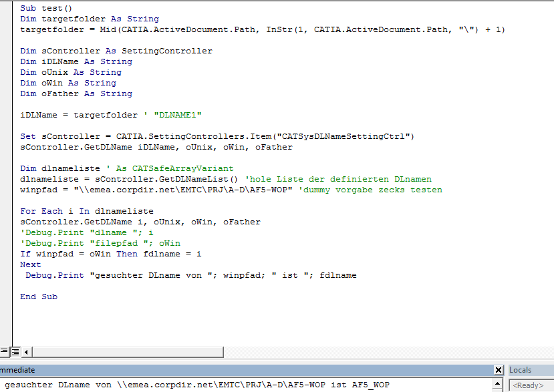This screenshot has height=392, width=554.
Task: Click the 'Set sController = CATIA.SettingControllers' line
Action: point(217,136)
